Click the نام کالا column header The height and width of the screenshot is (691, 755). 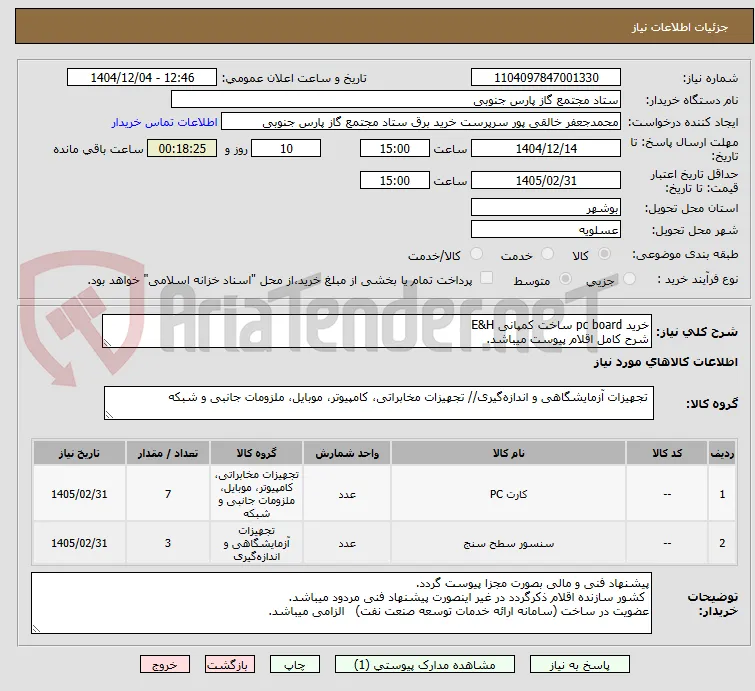click(x=508, y=453)
